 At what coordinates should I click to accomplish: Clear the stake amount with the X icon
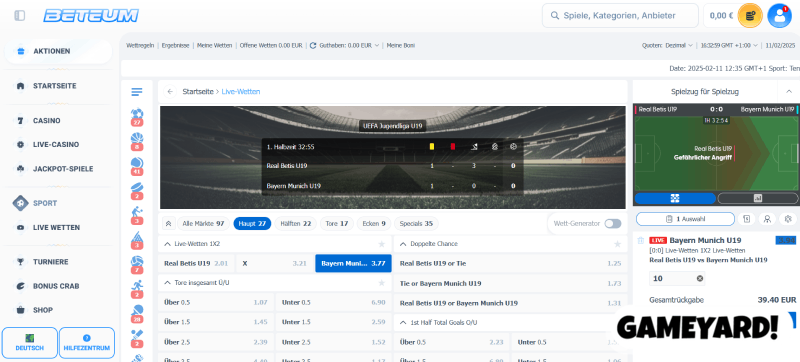pyautogui.click(x=699, y=278)
